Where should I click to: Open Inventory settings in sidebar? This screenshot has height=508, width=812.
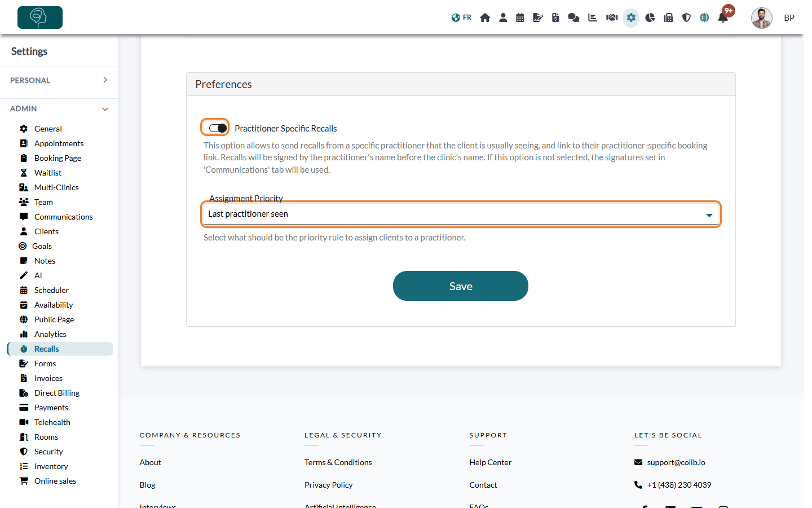tap(51, 466)
